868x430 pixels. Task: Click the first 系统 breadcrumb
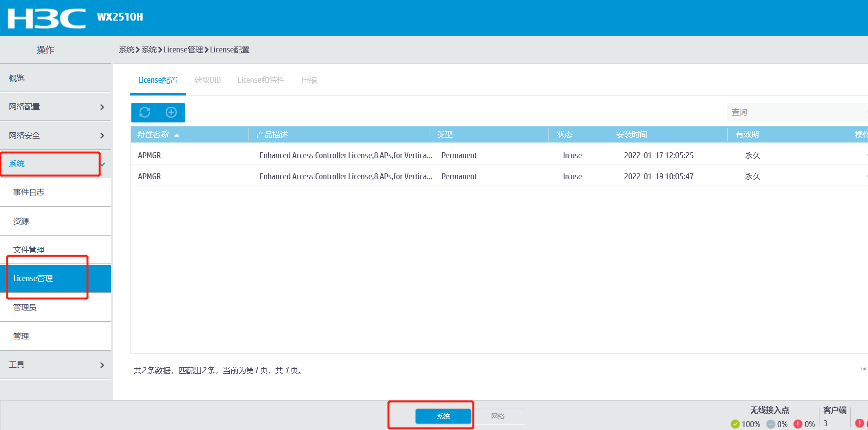[x=126, y=50]
